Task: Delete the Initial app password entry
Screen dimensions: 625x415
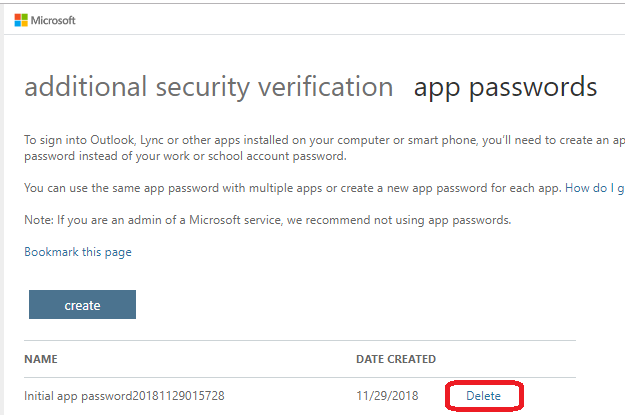Action: (484, 396)
